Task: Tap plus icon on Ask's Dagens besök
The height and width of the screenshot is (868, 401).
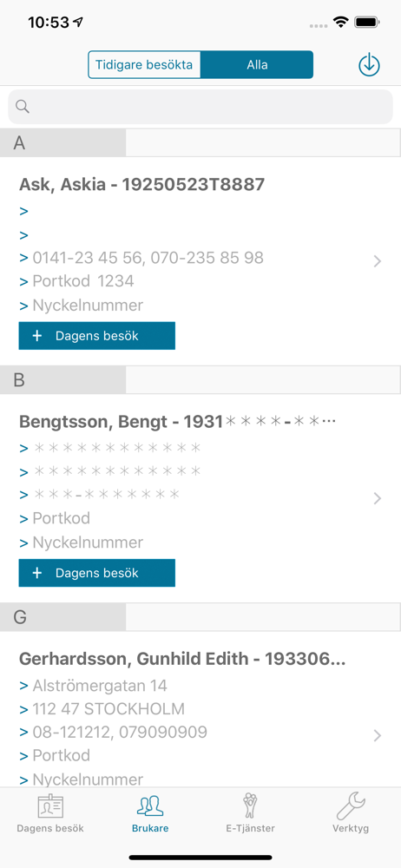Action: [37, 336]
